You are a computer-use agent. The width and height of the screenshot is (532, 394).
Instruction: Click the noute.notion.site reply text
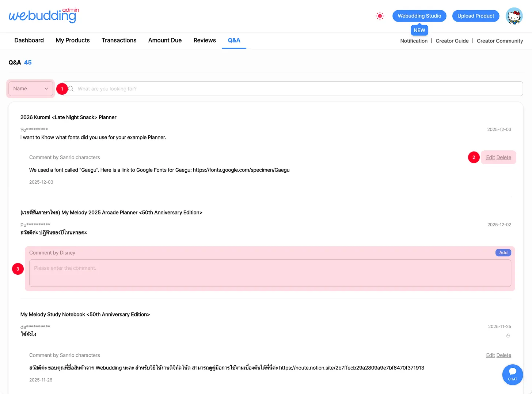227,368
